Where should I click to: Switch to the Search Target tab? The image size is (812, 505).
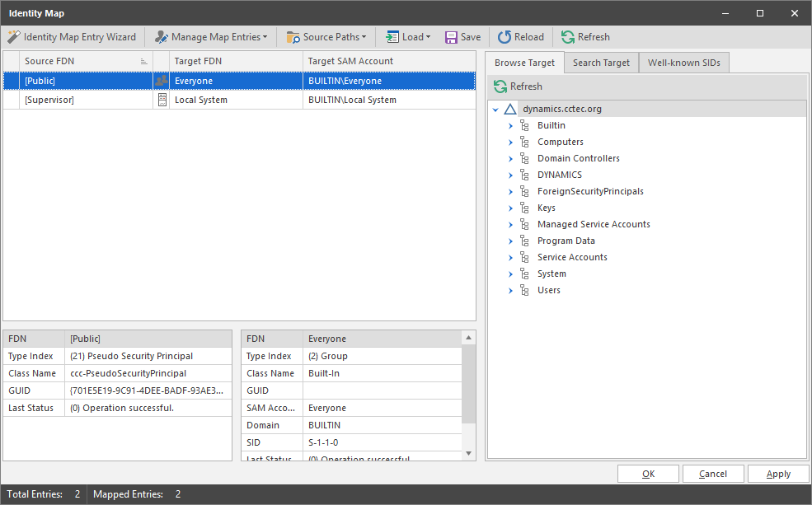(x=601, y=63)
